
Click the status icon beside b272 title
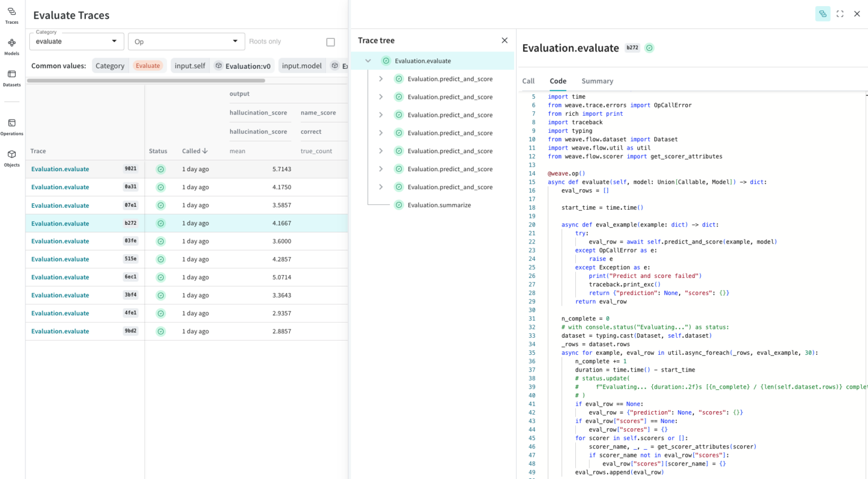coord(649,48)
